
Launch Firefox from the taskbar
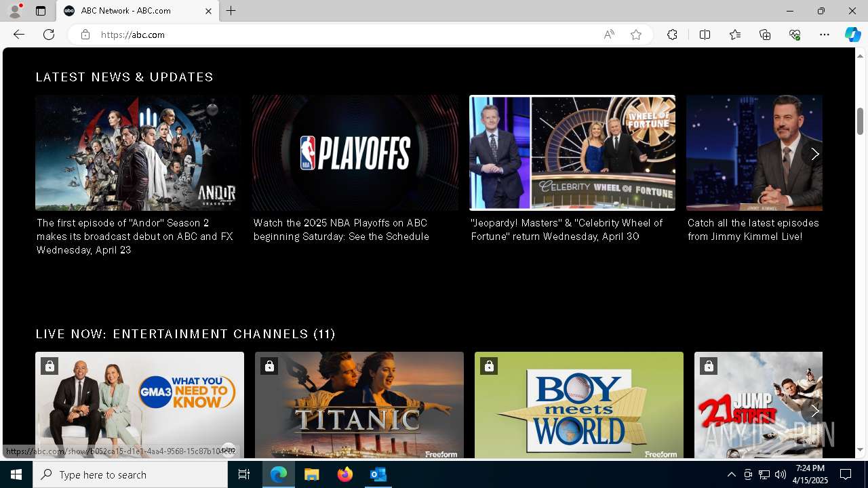[345, 474]
